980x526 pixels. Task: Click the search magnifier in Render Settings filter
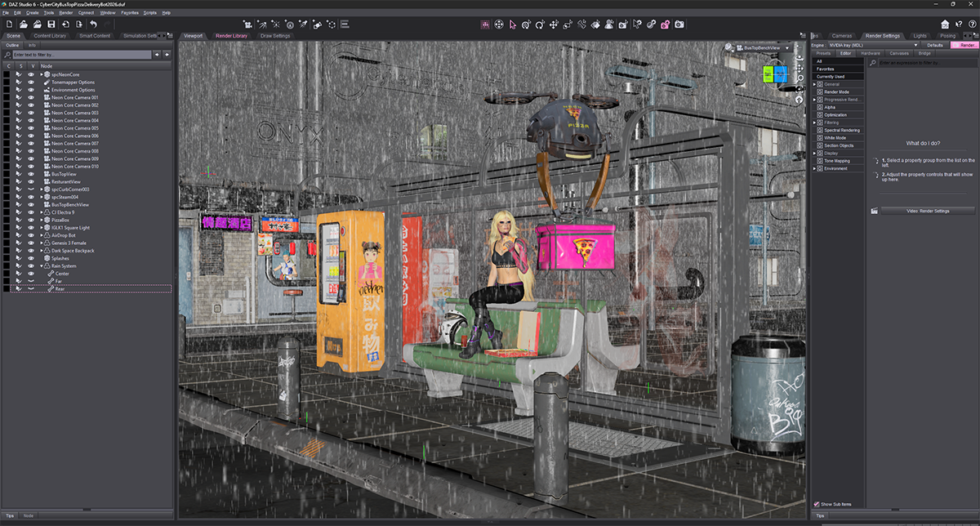pos(872,63)
